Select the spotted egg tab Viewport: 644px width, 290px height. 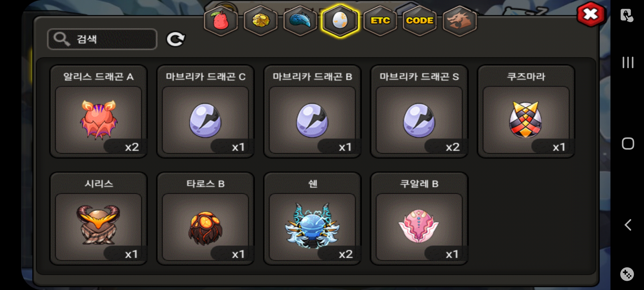tap(340, 21)
